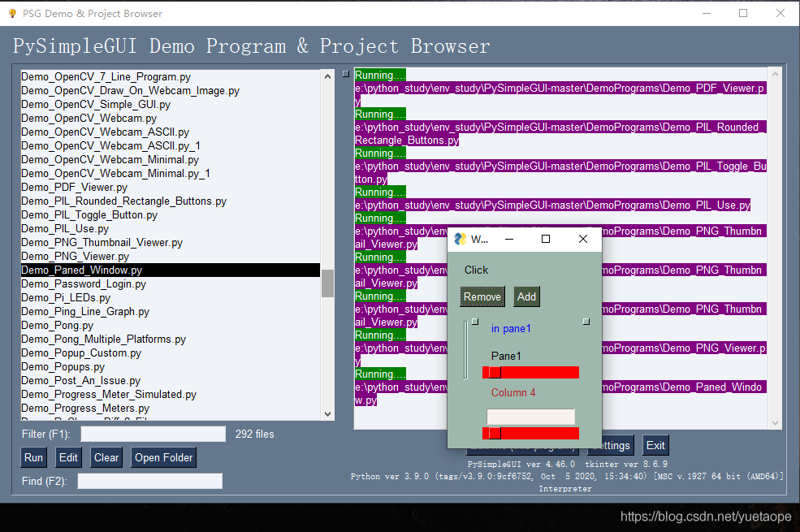800x532 pixels.
Task: Select Demo_Popups.py
Action: pos(171,366)
